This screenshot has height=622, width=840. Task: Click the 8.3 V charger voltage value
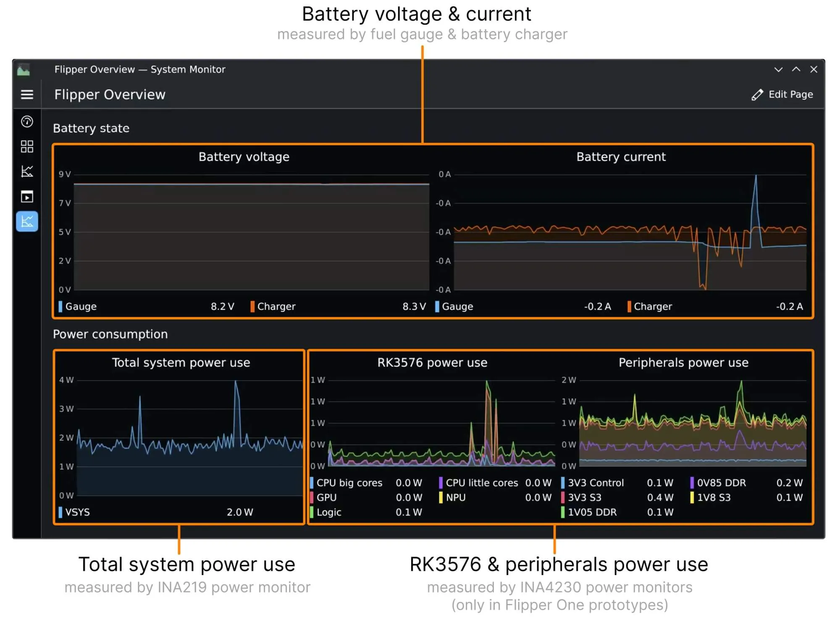(x=414, y=306)
